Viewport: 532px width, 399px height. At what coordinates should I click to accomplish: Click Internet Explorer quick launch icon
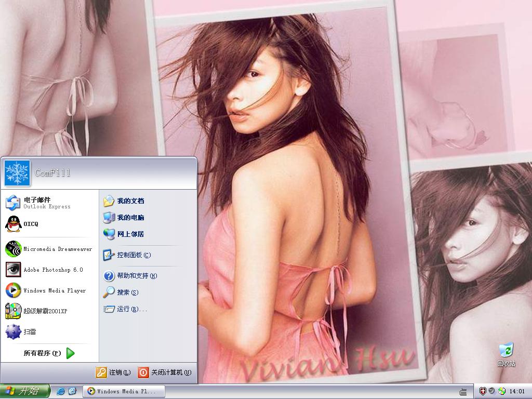(61, 391)
